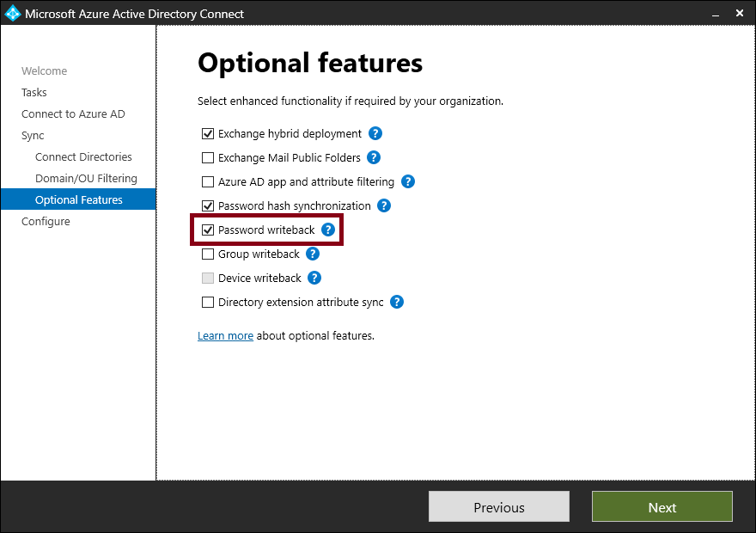Open help icon next to Group writeback
The image size is (756, 533).
click(x=313, y=254)
